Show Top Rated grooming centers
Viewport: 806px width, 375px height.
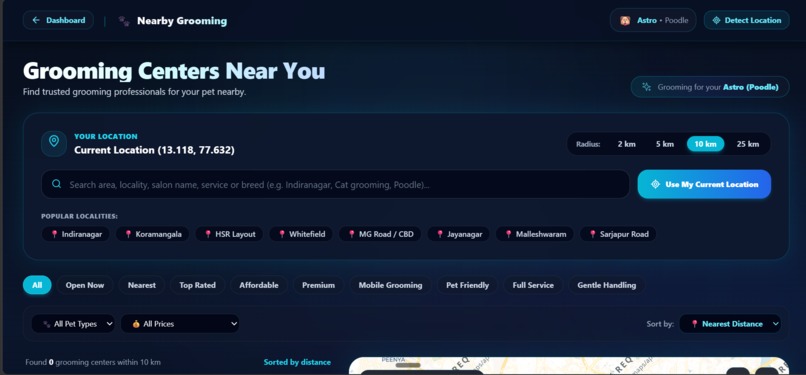(197, 285)
